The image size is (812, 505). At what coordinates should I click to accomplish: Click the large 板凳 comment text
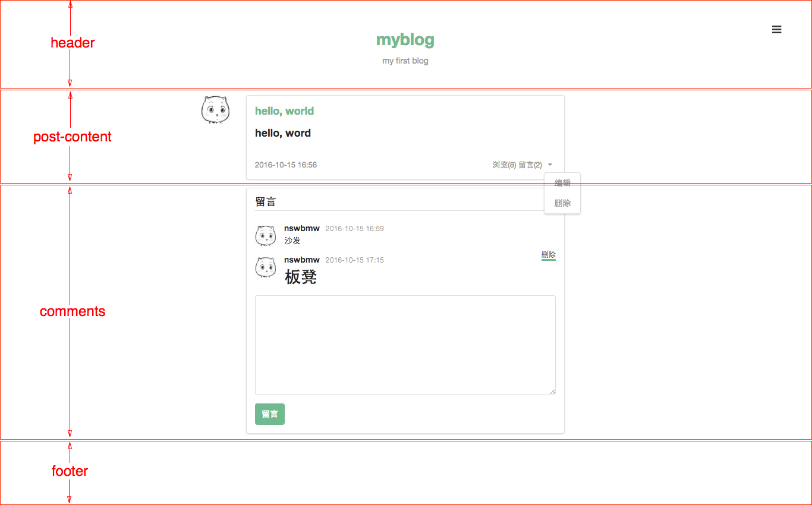point(301,277)
